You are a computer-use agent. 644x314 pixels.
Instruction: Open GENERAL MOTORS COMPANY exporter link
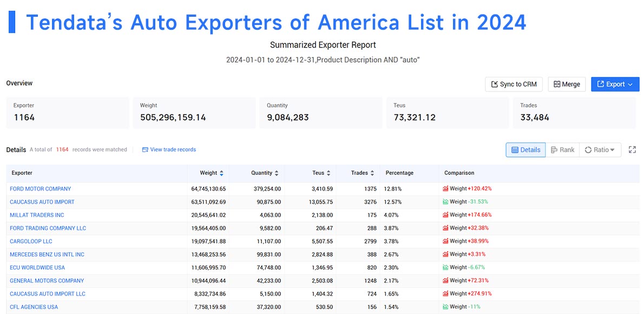click(x=47, y=281)
